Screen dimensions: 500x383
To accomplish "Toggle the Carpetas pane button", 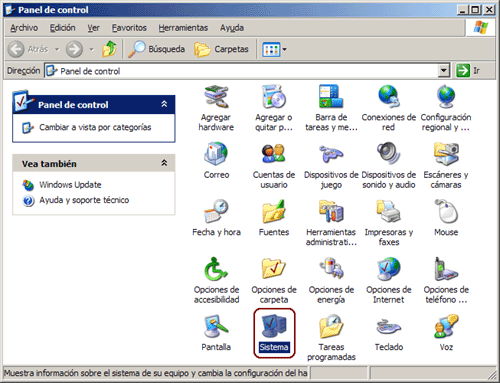I will tap(222, 49).
